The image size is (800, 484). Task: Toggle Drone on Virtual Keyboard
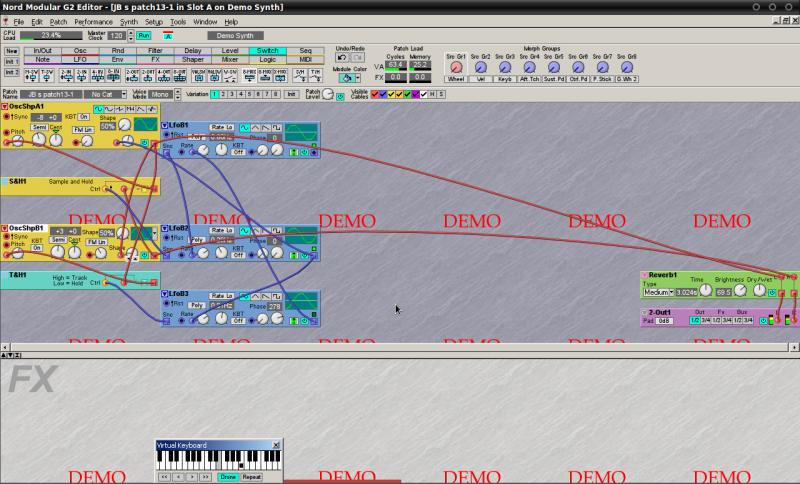tap(228, 477)
